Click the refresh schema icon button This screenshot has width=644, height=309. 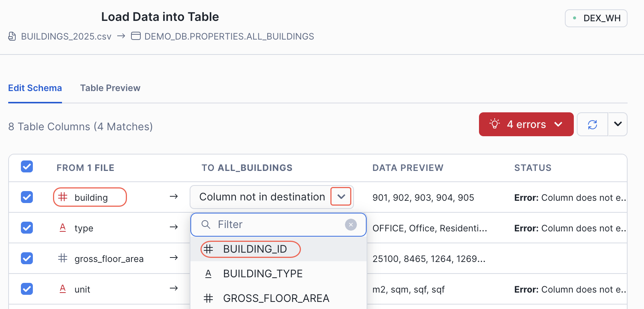[x=592, y=124]
